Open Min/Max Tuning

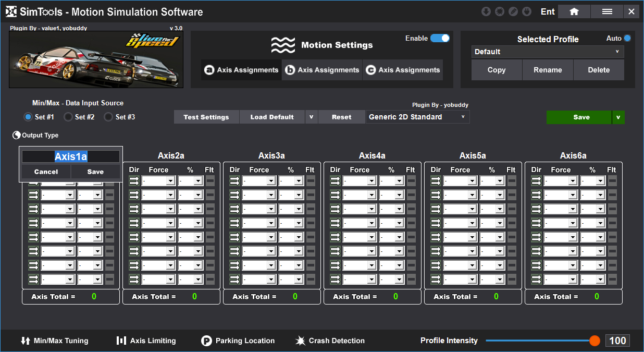click(55, 341)
